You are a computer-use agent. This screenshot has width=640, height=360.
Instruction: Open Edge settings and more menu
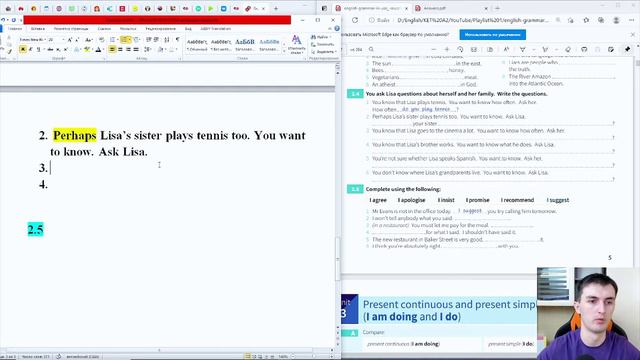631,20
